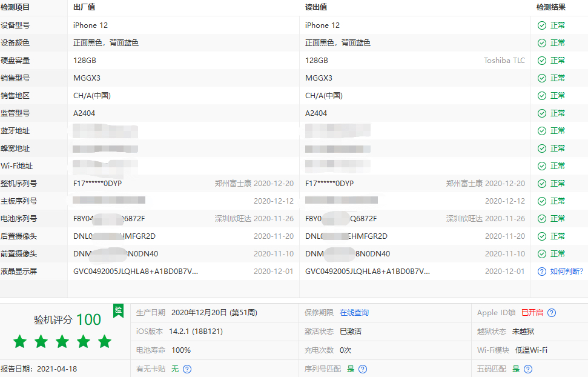The image size is (588, 377).
Task: Select activation status 已激活
Action: click(351, 332)
